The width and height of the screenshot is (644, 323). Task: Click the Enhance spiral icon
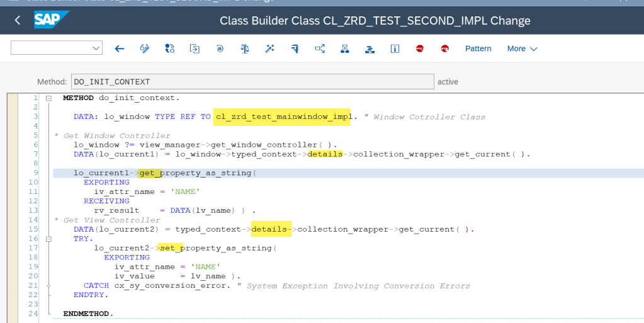click(220, 49)
